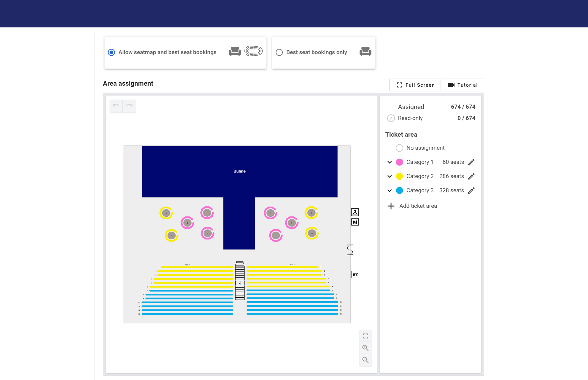The width and height of the screenshot is (588, 380).
Task: Click the blue Category 3 color swatch
Action: [x=399, y=191]
